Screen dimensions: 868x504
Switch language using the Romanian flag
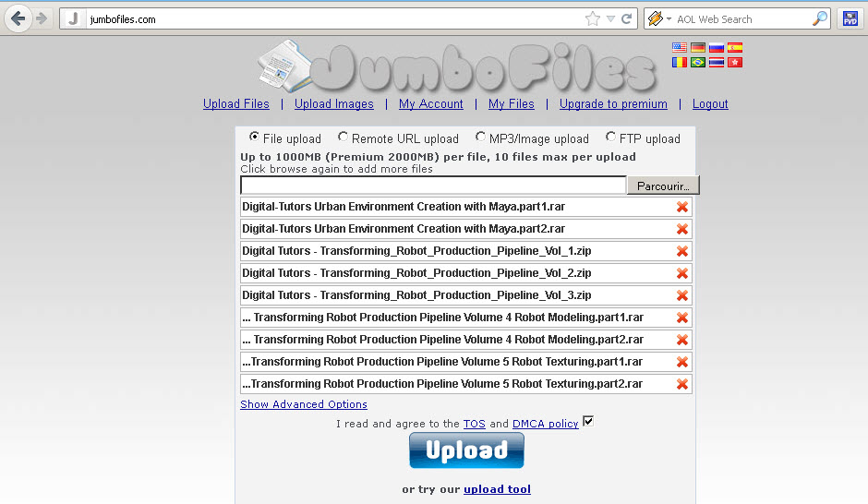coord(680,62)
